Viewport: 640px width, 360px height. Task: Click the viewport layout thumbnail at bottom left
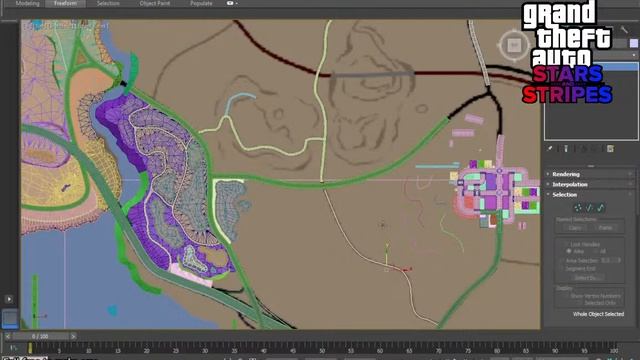click(10, 318)
